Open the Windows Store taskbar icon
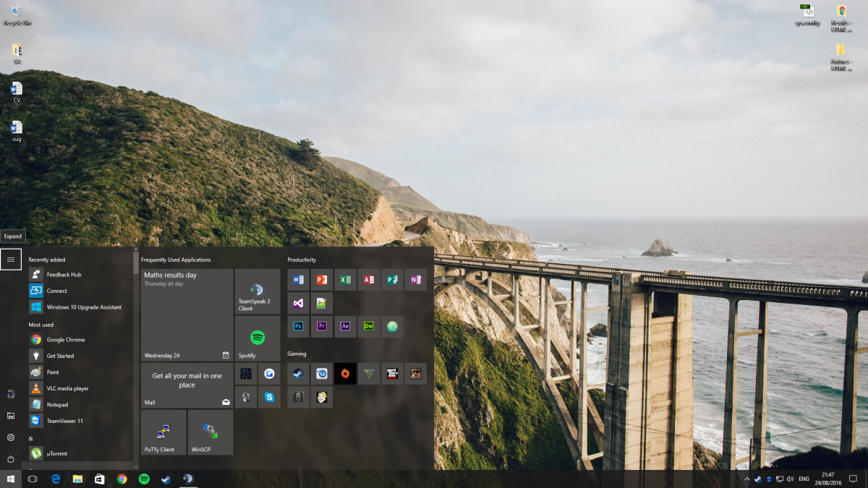 coord(100,479)
